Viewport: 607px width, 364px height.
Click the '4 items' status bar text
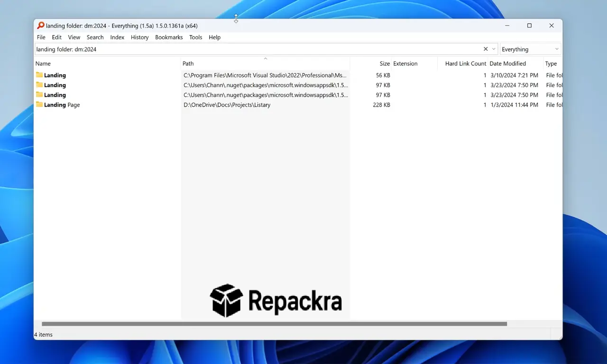click(x=43, y=335)
